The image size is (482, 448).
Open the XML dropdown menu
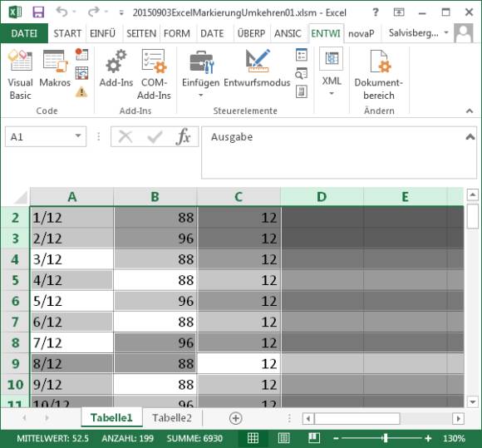pyautogui.click(x=332, y=71)
